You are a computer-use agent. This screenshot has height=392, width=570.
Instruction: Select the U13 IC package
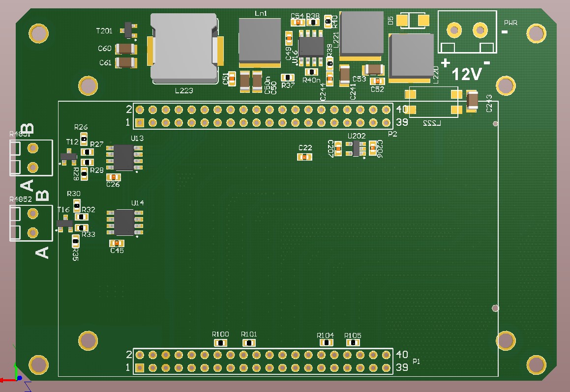point(124,158)
